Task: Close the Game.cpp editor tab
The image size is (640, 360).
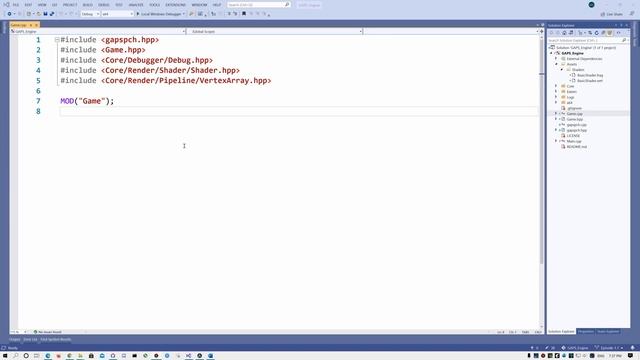Action: [36, 25]
